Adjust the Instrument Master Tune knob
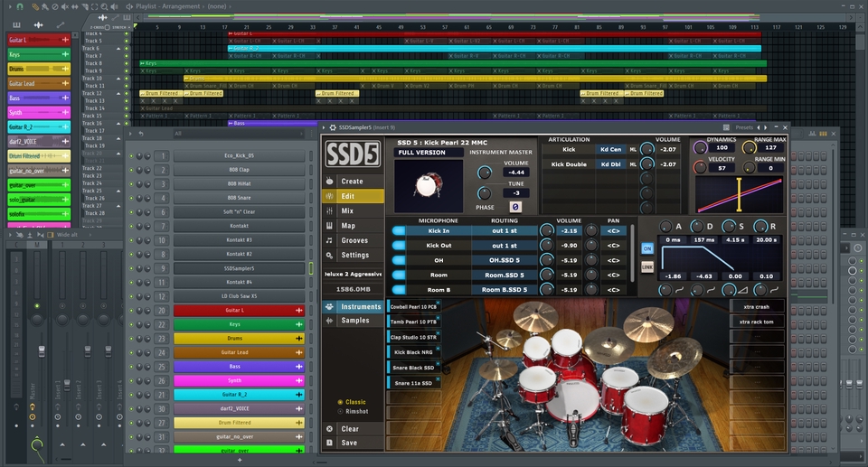 coord(485,193)
